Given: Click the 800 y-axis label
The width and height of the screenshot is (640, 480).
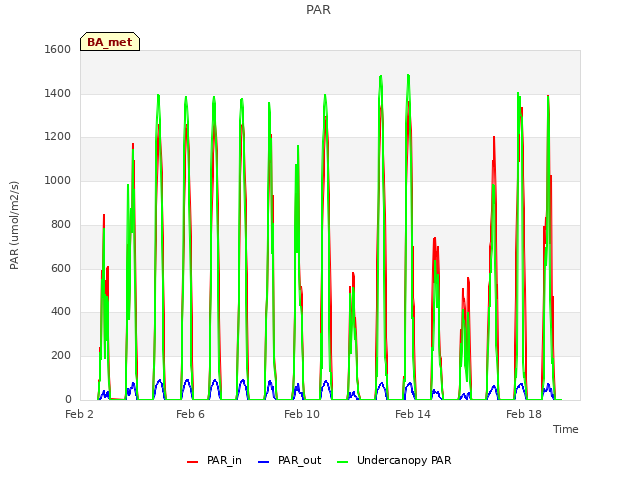Looking at the screenshot, I should point(61,224).
